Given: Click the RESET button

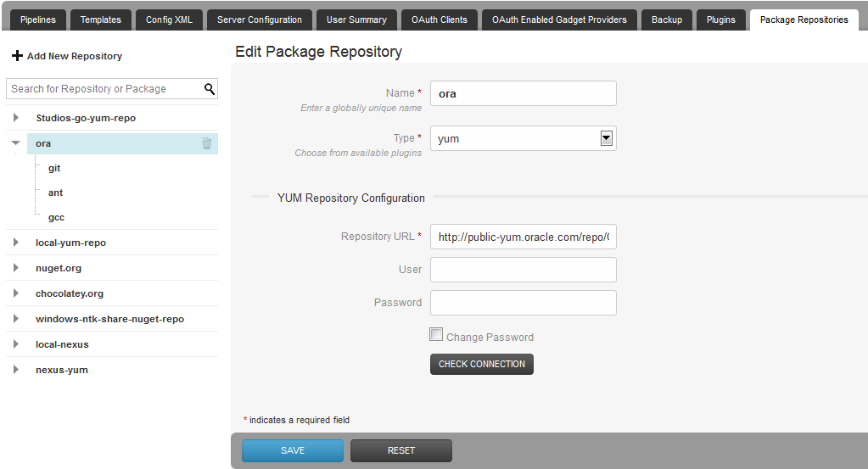Looking at the screenshot, I should coord(400,450).
